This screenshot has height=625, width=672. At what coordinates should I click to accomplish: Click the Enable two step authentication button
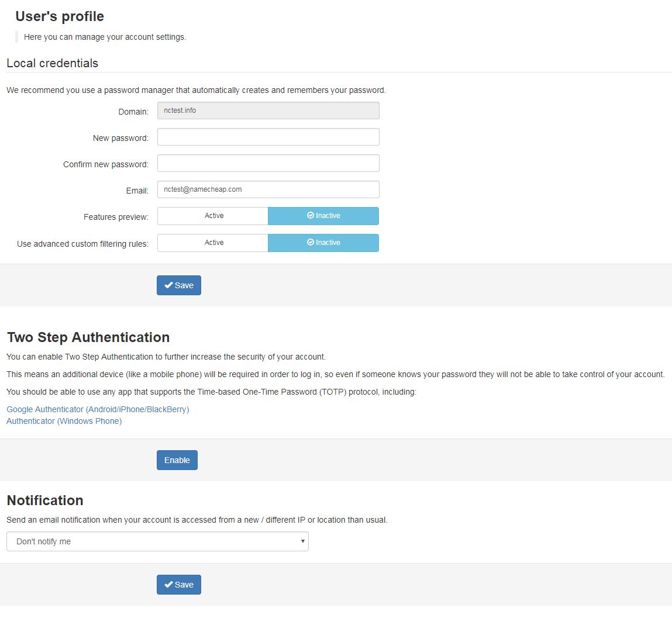[x=177, y=460]
